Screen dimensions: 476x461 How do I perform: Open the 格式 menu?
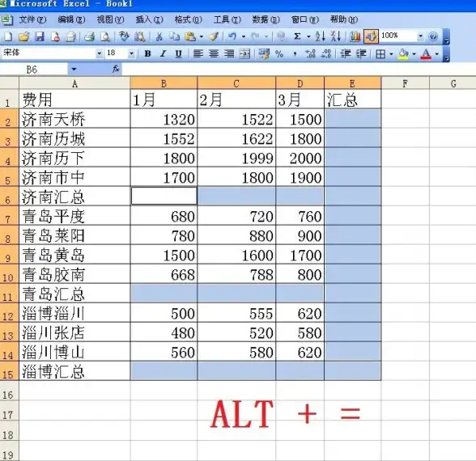coord(188,19)
